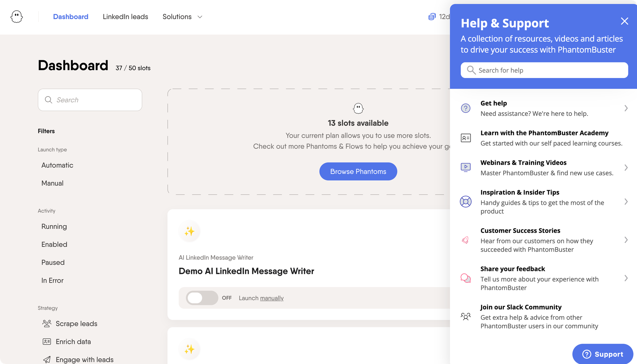Filter by Paused activity
Viewport: 637px width, 364px height.
pyautogui.click(x=53, y=262)
